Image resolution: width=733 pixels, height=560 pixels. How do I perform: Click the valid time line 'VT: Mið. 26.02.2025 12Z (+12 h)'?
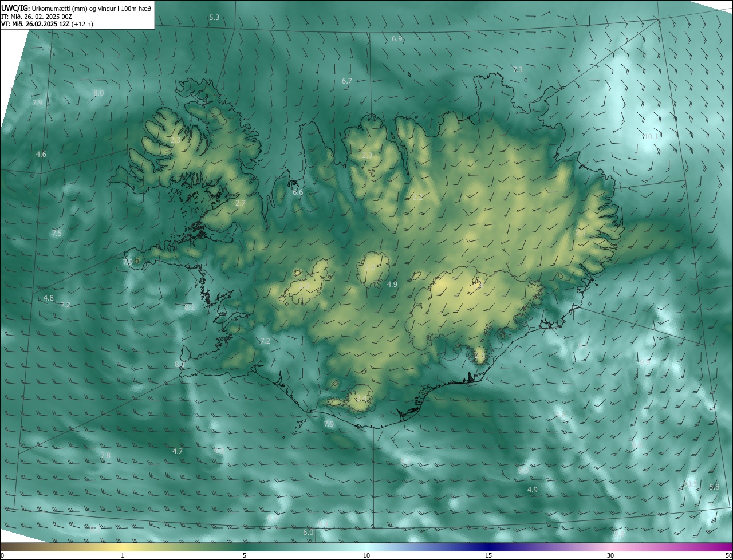(47, 24)
